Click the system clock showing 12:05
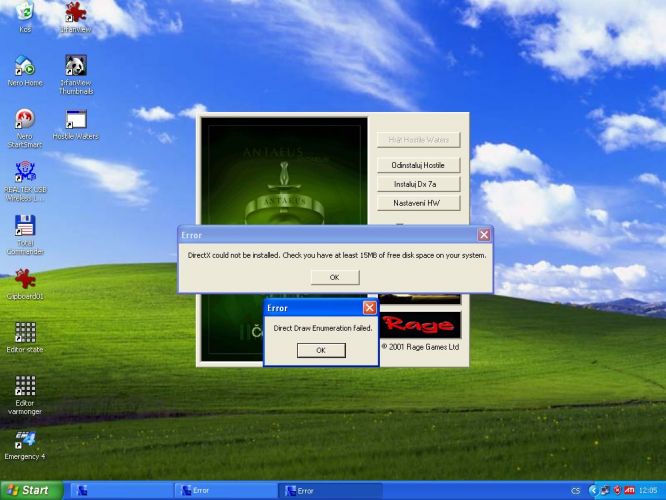The width and height of the screenshot is (666, 500). (648, 491)
